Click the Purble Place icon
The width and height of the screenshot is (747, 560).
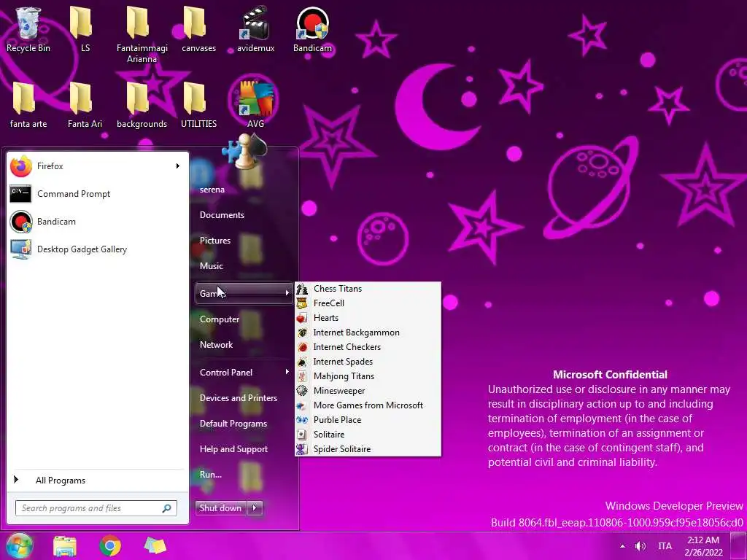pos(302,420)
